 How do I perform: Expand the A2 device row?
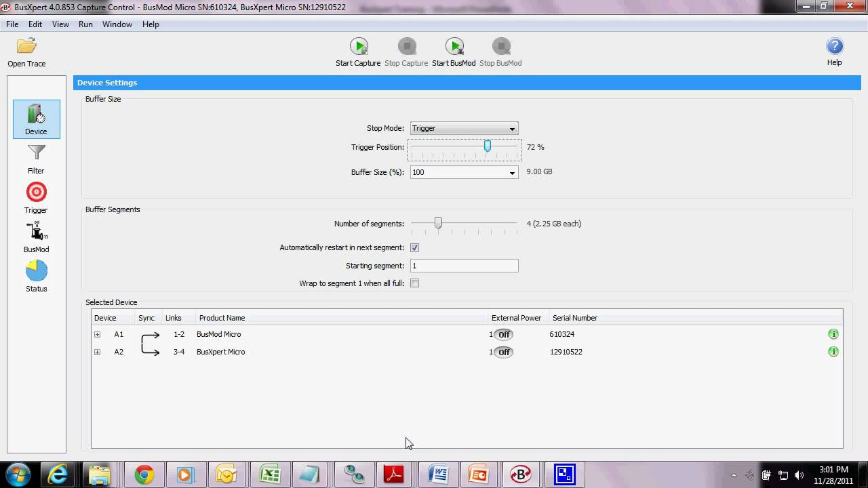97,352
